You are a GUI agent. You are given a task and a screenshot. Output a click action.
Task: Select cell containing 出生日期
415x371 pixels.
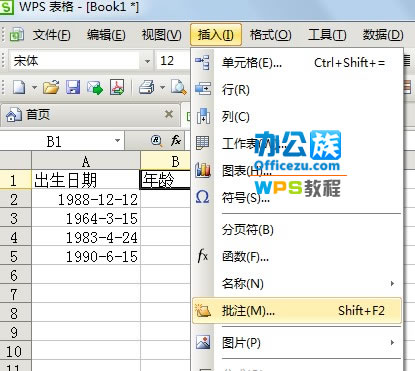tap(86, 180)
